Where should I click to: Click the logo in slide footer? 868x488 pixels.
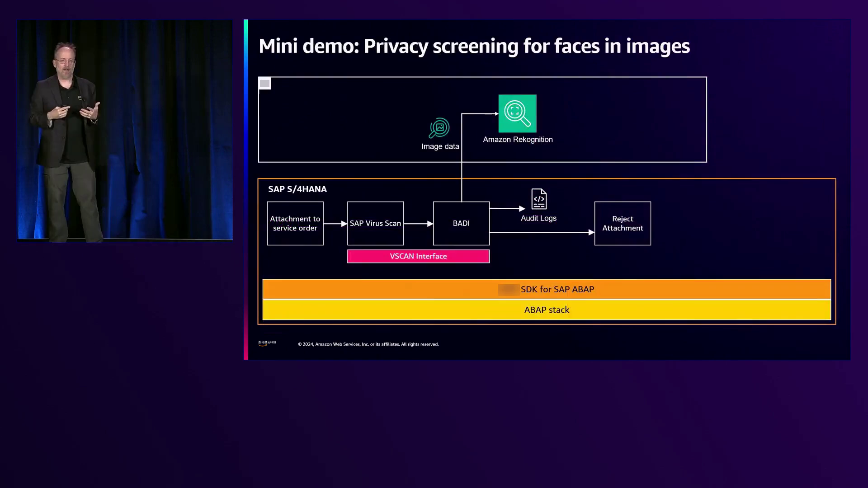pos(267,343)
